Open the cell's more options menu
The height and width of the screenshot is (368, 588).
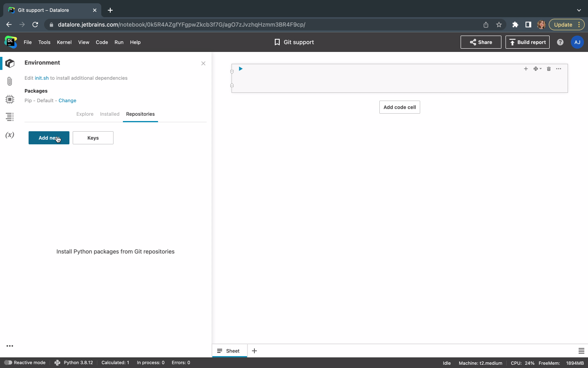tap(559, 69)
